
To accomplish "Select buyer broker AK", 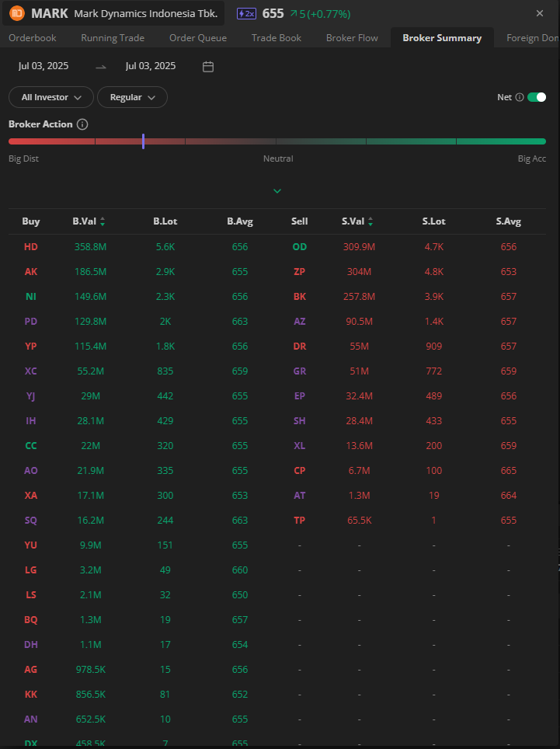I will coord(31,272).
